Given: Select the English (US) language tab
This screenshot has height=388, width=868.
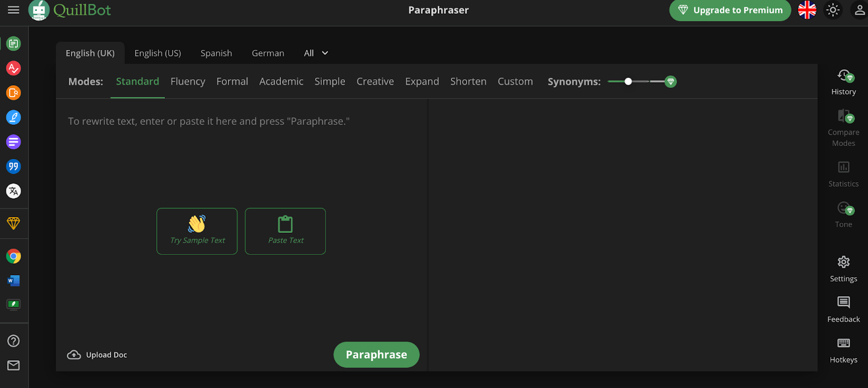Looking at the screenshot, I should point(158,53).
